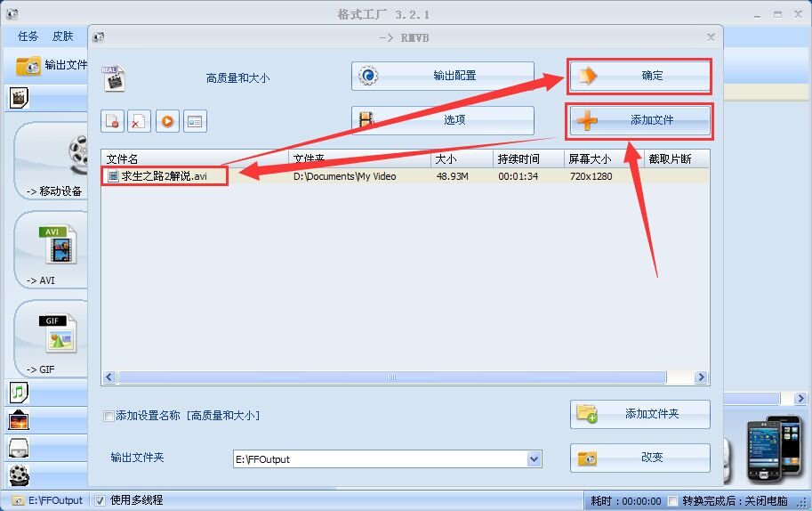Image resolution: width=812 pixels, height=511 pixels.
Task: Click the clear list icon with the red X
Action: (x=140, y=121)
